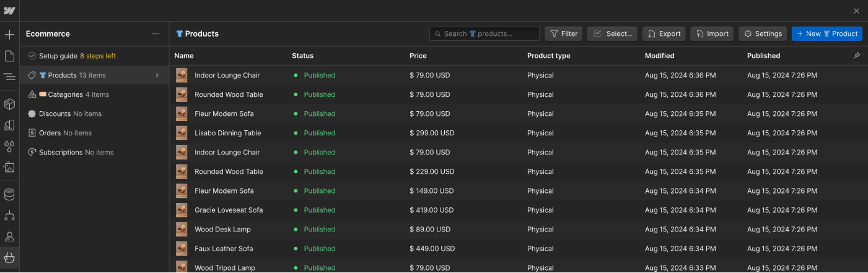Viewport: 868px width, 273px height.
Task: Click the $ 149.00 USD price cell
Action: pyautogui.click(x=432, y=190)
